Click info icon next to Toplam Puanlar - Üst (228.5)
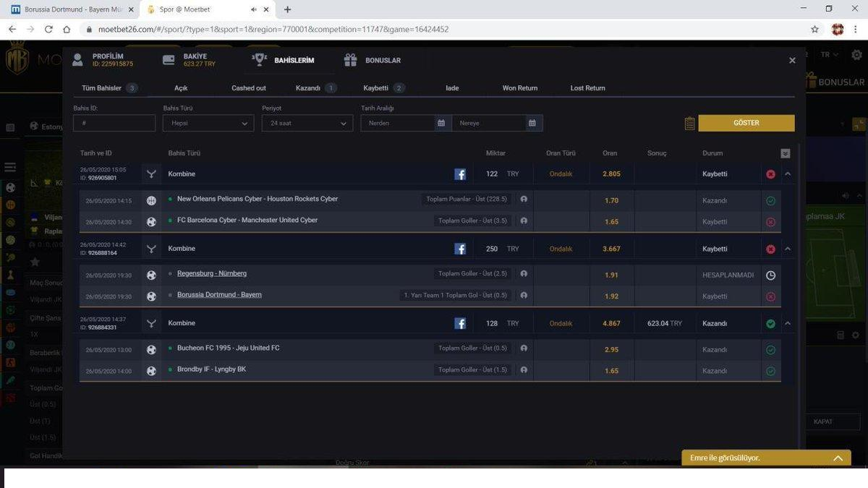The image size is (868, 488). [x=524, y=199]
